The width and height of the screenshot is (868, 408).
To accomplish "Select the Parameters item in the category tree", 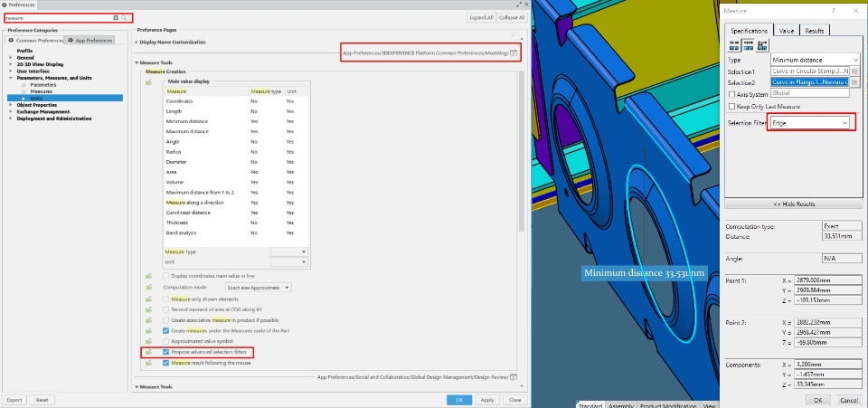I will (43, 85).
